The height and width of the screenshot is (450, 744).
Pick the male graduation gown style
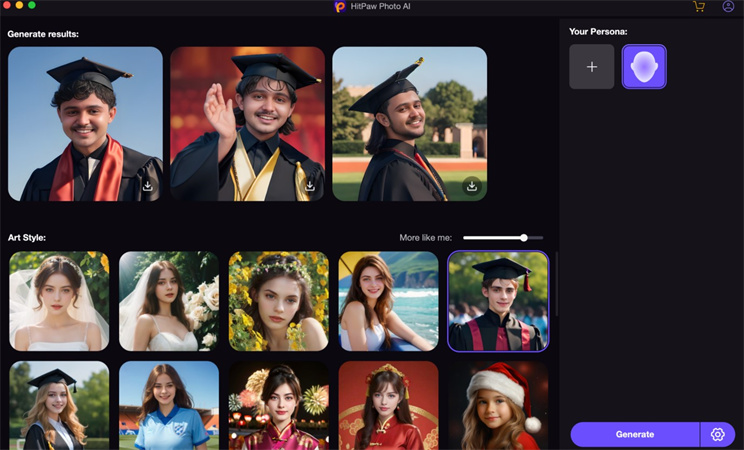click(x=498, y=301)
